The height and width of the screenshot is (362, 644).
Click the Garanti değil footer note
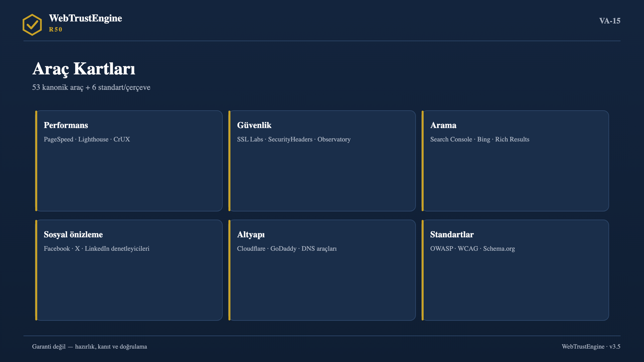[89, 347]
